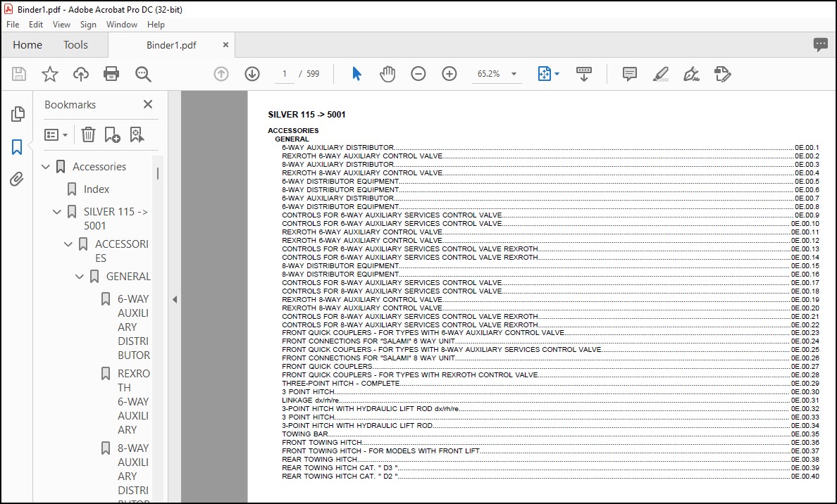Click the bookmarks panel scrollbar
Image resolution: width=837 pixels, height=504 pixels.
158,172
